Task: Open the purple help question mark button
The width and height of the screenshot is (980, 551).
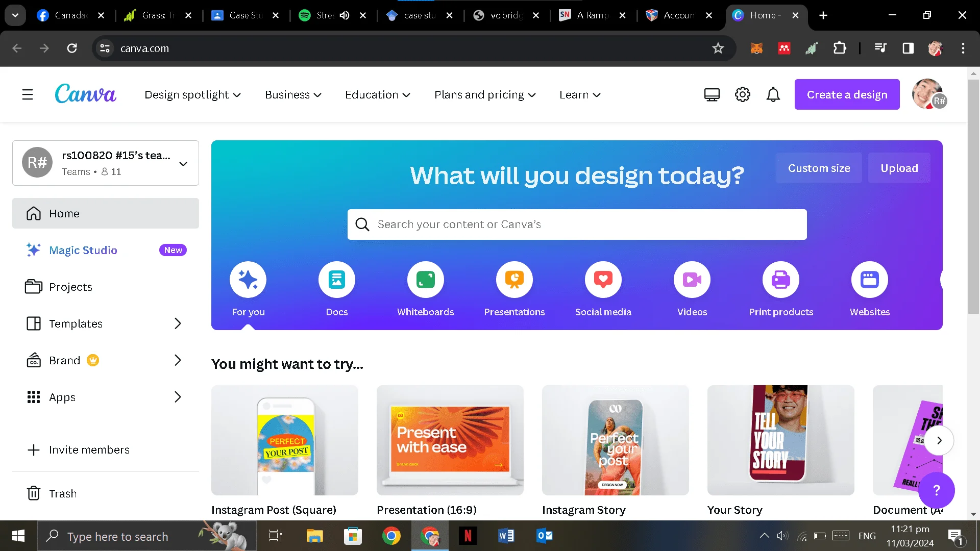Action: tap(937, 490)
